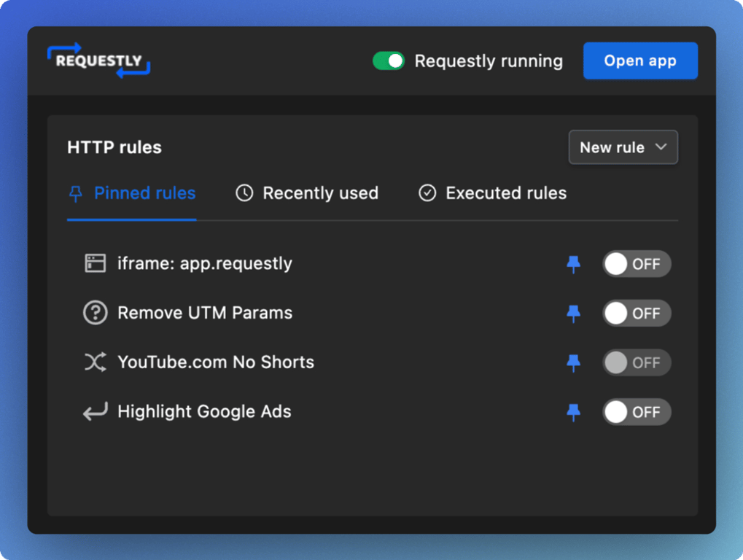Click the Requestly logo

point(98,61)
